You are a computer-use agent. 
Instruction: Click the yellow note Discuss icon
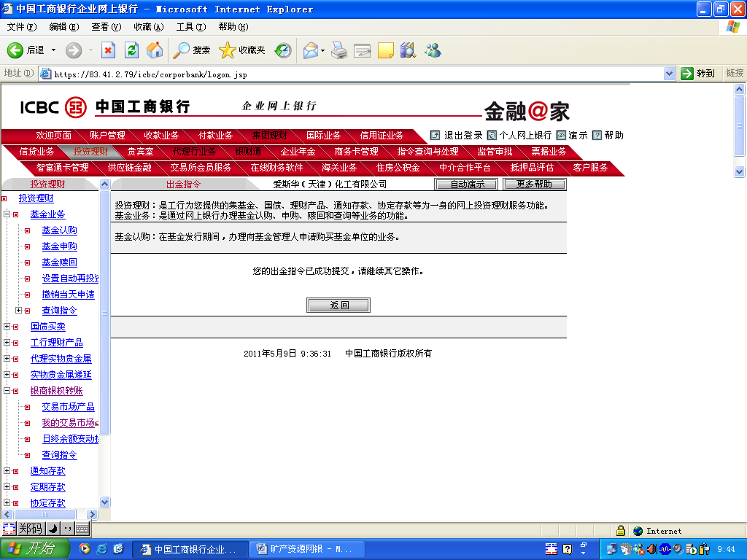[385, 50]
